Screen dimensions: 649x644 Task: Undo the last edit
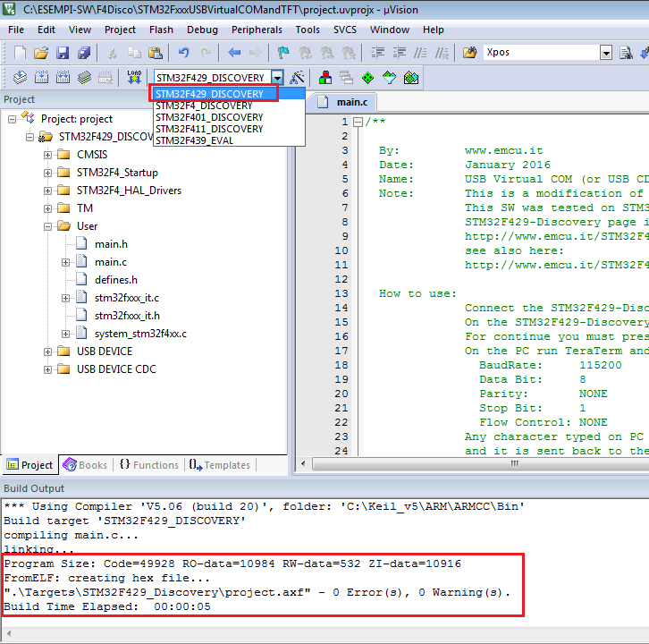(183, 53)
